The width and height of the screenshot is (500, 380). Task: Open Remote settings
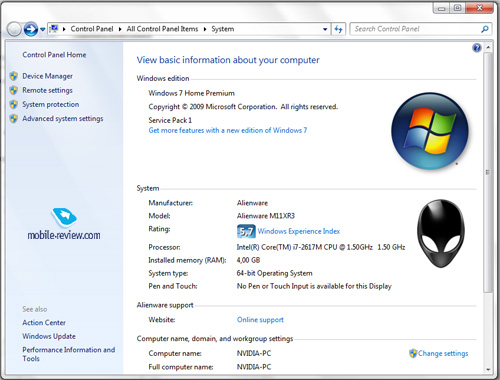[x=47, y=90]
